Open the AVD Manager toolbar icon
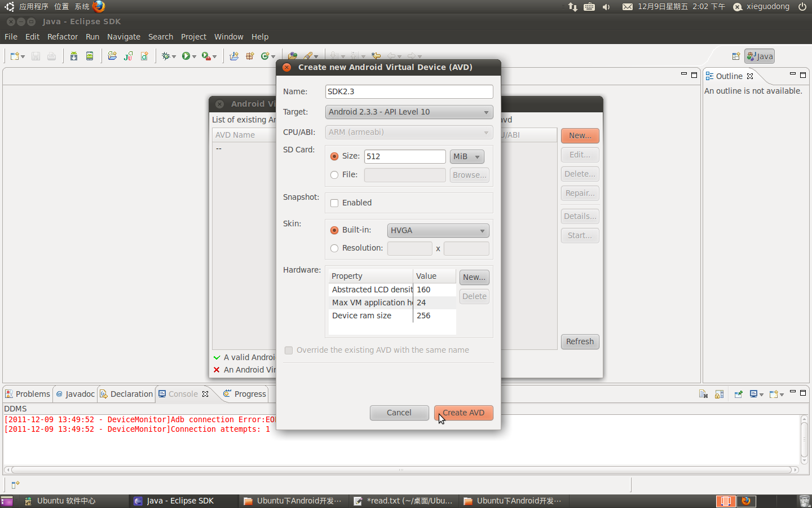This screenshot has width=812, height=508. (90, 56)
